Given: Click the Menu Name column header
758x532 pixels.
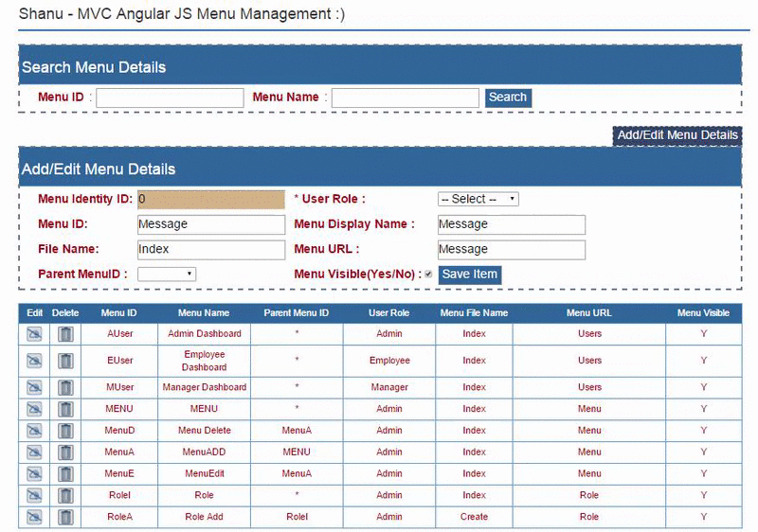Looking at the screenshot, I should (x=204, y=312).
